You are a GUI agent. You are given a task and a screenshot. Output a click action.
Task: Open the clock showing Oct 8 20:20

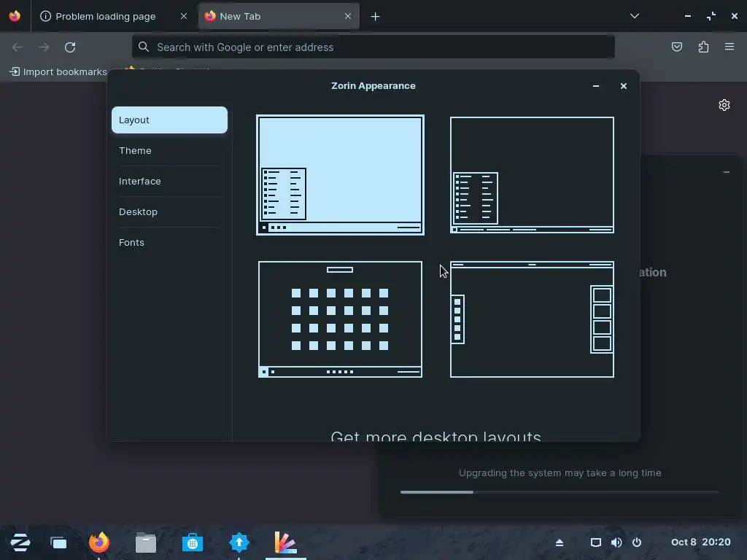coord(701,542)
